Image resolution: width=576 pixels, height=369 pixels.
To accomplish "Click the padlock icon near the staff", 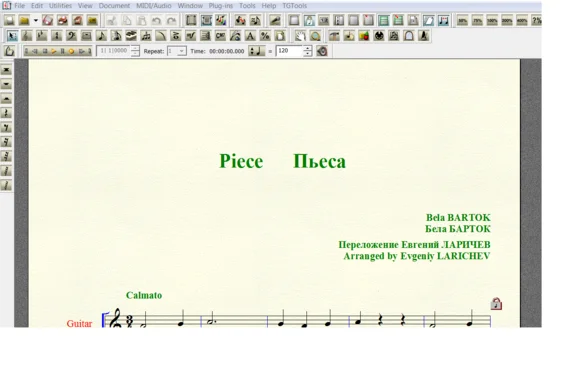I will pyautogui.click(x=496, y=304).
